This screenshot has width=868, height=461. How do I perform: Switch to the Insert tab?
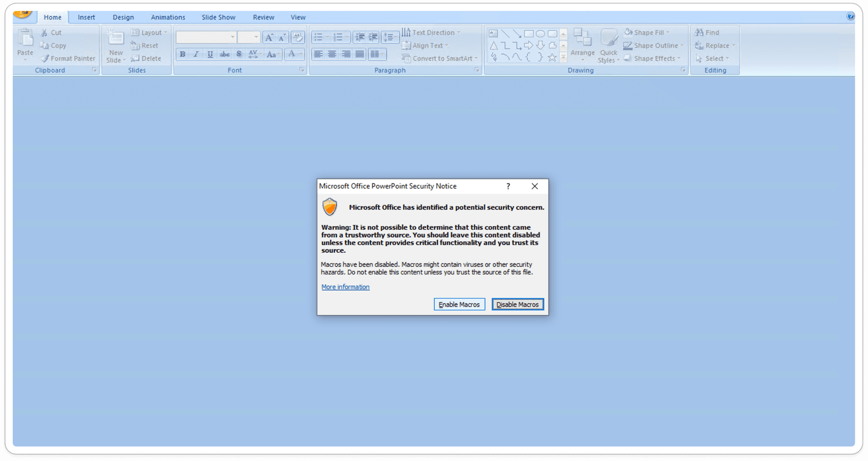click(86, 17)
